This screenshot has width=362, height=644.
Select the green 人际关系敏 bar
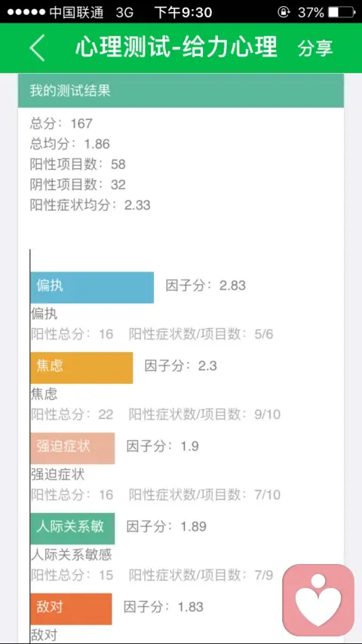point(72,528)
